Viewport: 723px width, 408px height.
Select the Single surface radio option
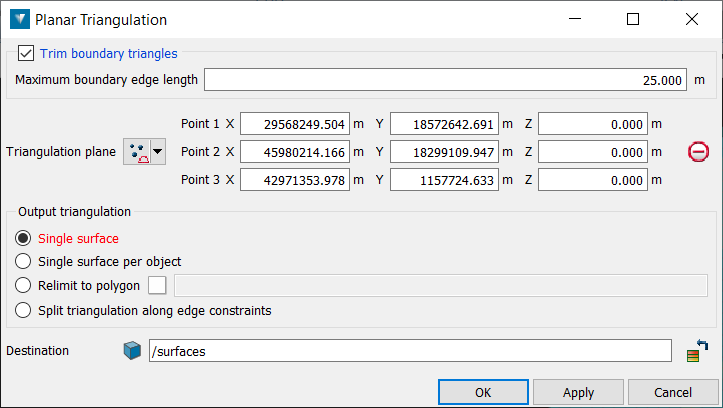coord(25,239)
